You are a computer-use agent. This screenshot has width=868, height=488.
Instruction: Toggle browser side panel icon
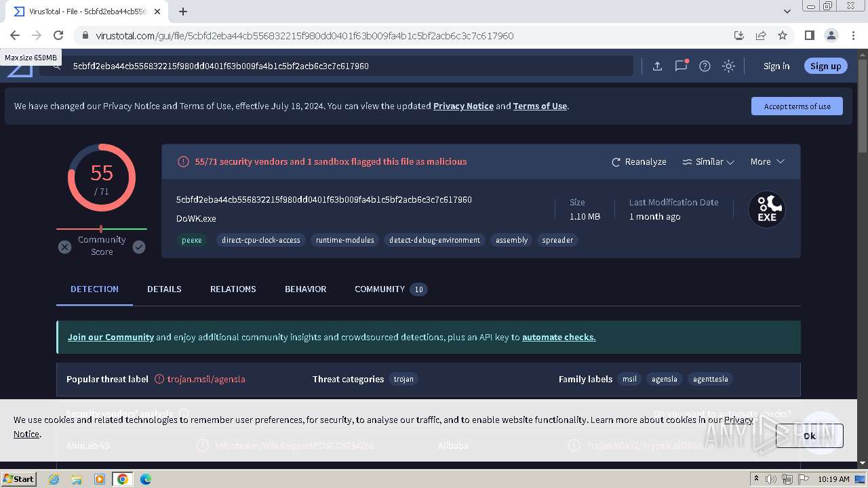[x=809, y=35]
